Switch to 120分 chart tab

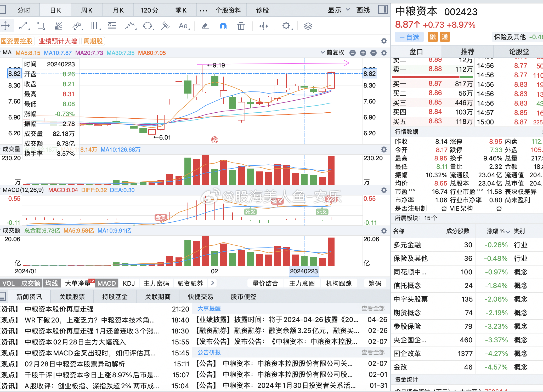(149, 10)
